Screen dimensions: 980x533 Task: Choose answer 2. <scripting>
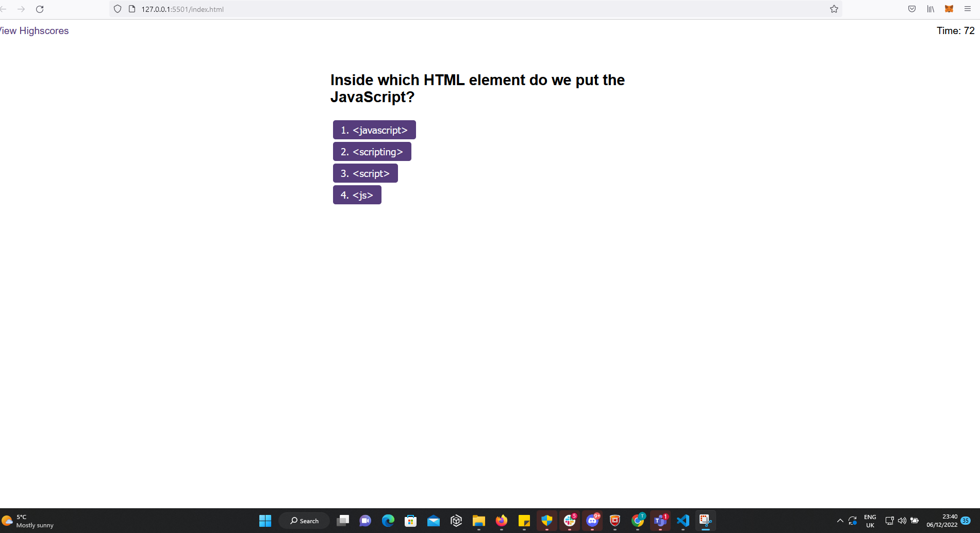pos(372,152)
